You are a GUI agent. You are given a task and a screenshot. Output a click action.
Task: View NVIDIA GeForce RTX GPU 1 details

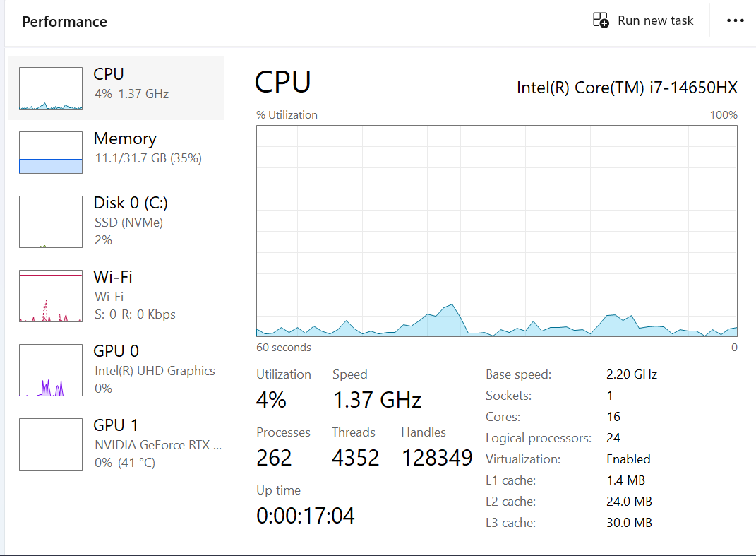[x=158, y=445]
